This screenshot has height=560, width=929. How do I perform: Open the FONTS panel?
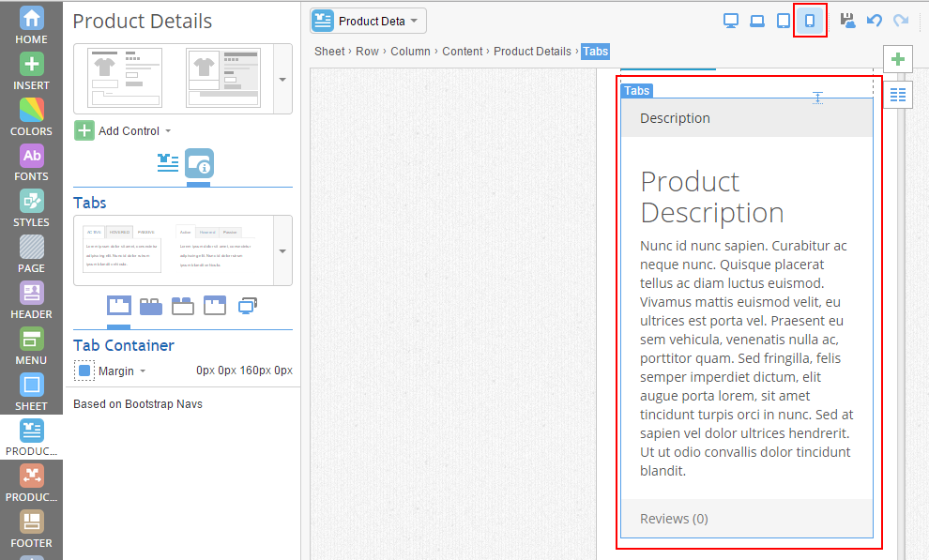click(x=31, y=163)
